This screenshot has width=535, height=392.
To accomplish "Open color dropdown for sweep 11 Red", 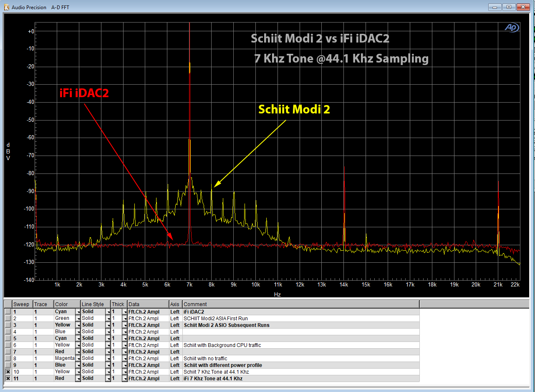I will [78, 378].
